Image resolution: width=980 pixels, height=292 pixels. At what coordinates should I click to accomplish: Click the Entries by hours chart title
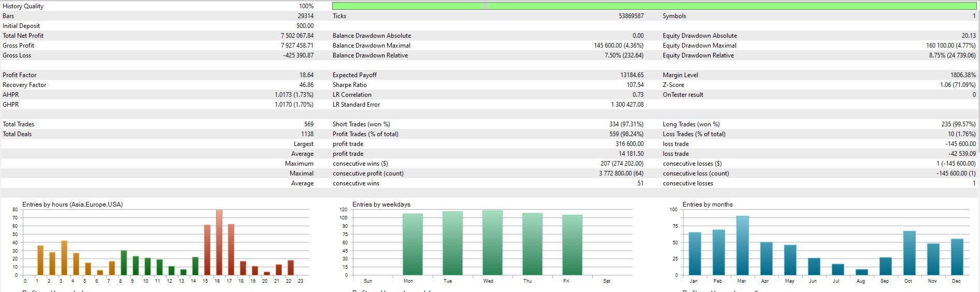click(73, 205)
